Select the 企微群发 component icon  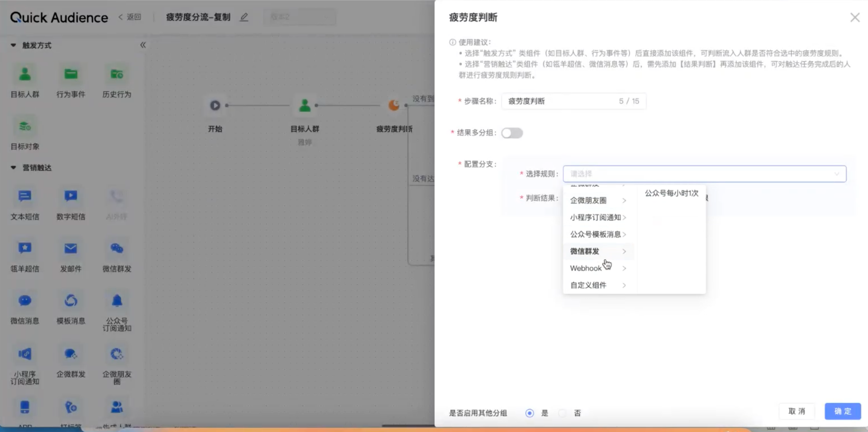pyautogui.click(x=71, y=354)
